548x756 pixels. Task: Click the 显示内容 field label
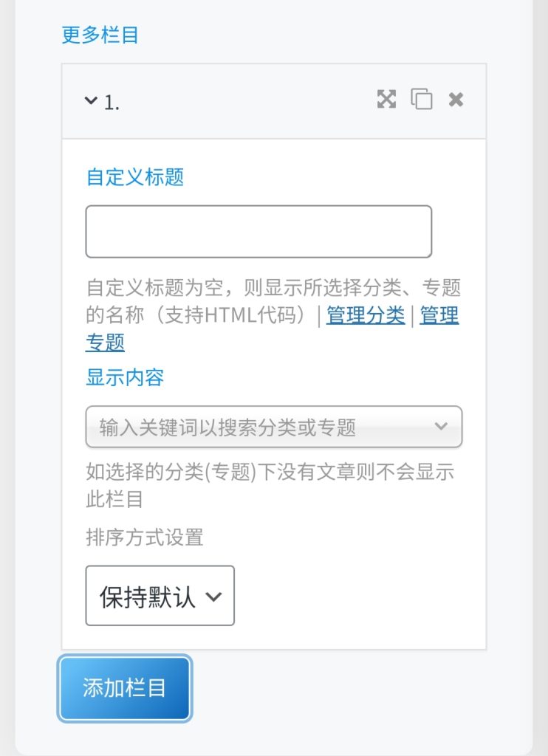124,378
